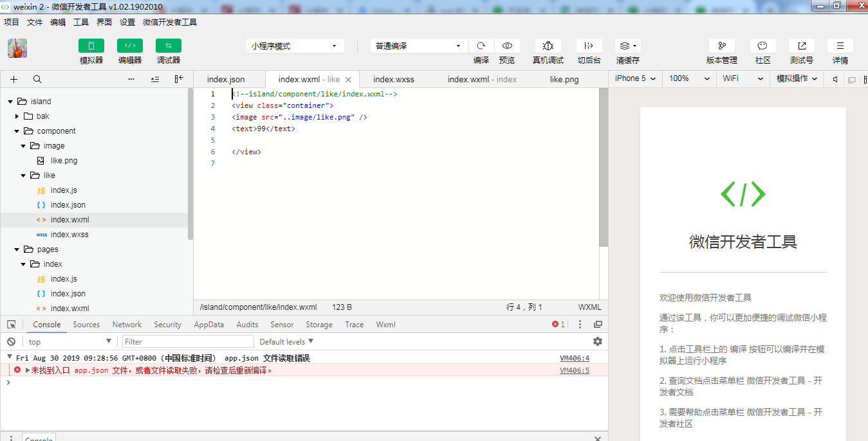Open the devtools kebab menu icon
Viewport: 868px width, 441px height.
(x=580, y=325)
